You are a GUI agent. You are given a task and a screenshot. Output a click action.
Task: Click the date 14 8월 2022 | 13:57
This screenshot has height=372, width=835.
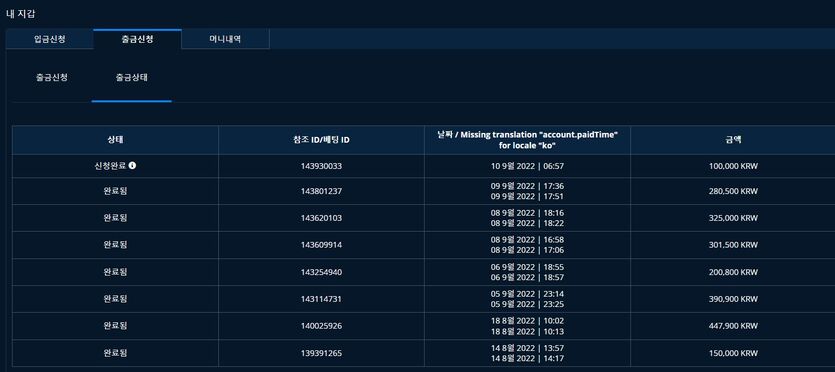(527, 348)
